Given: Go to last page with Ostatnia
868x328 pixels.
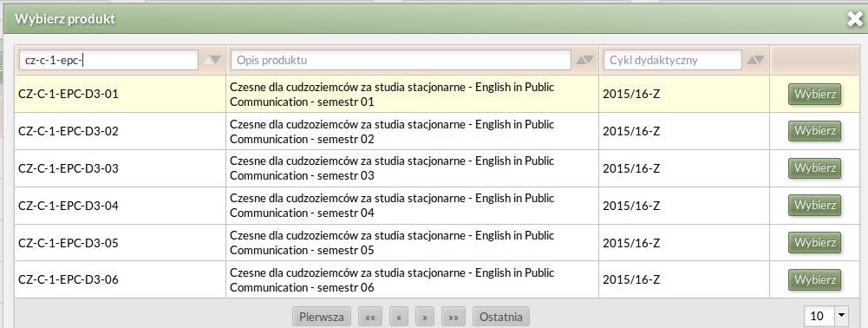Looking at the screenshot, I should pos(501,317).
